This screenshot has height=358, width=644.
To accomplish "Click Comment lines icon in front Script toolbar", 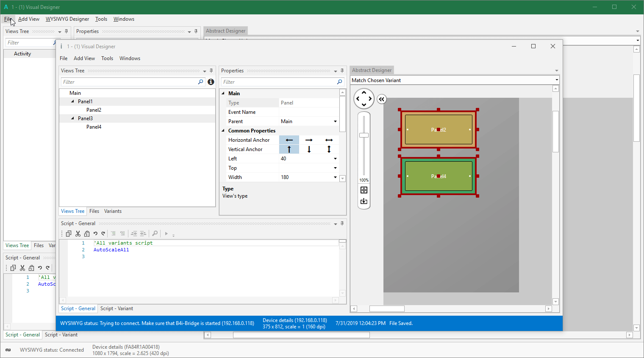I will pos(113,234).
